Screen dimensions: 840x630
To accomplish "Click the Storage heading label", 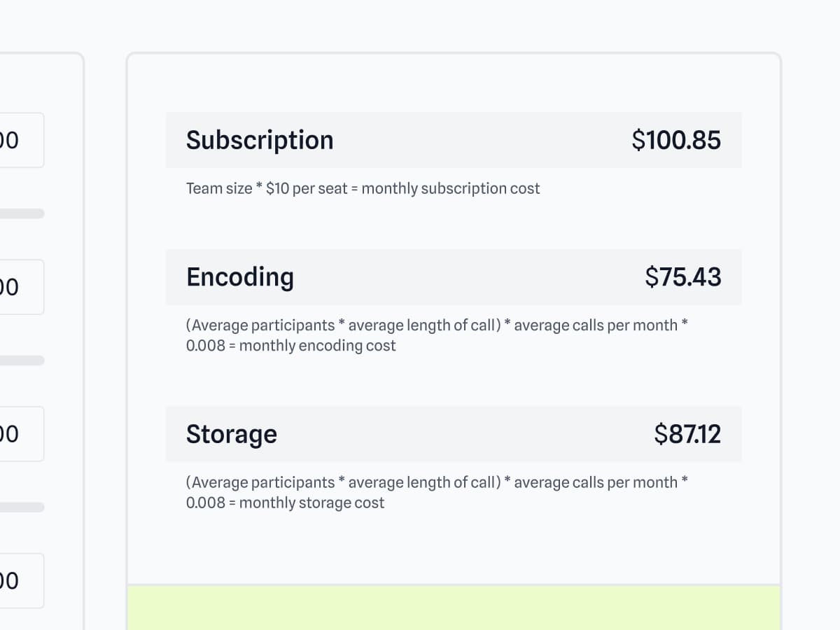I will pos(232,434).
